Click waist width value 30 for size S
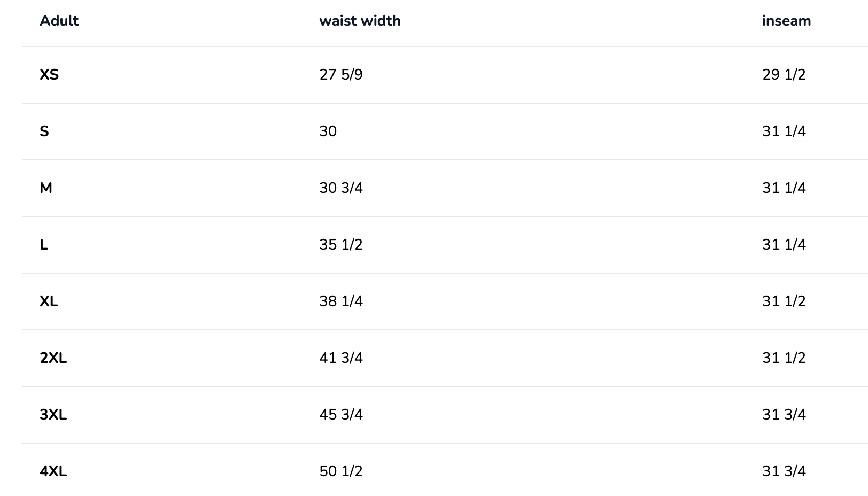 click(x=328, y=131)
